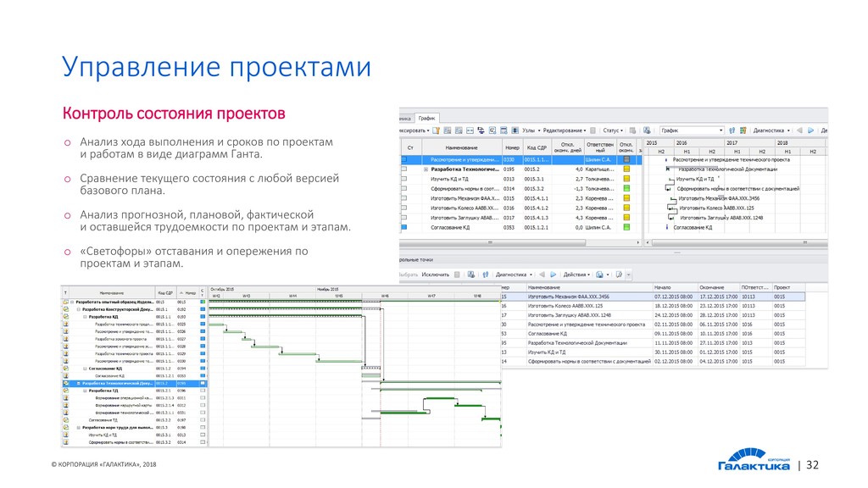The width and height of the screenshot is (868, 488).
Task: Sort by the Наименование column in upper table
Action: click(462, 147)
